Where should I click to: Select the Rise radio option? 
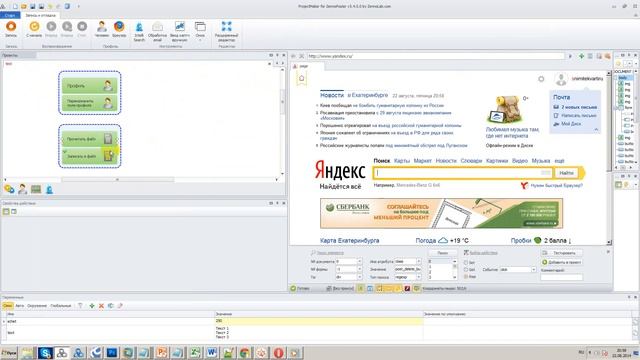466,277
